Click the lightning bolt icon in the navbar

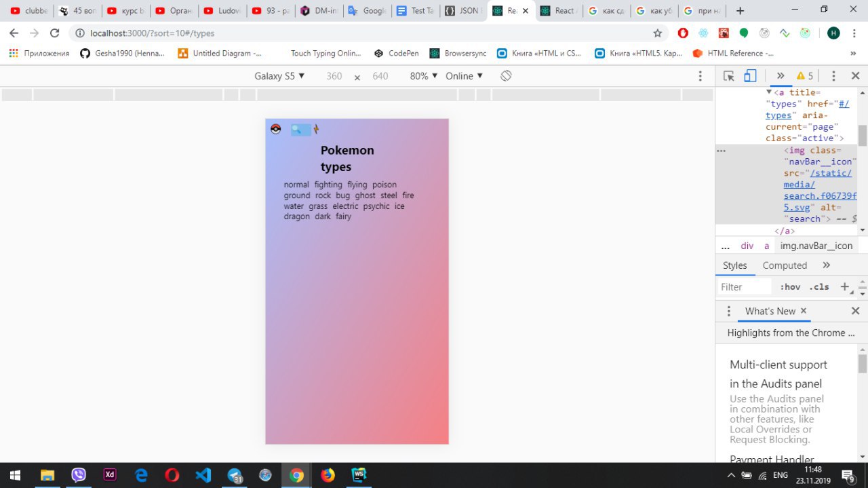[x=316, y=129]
